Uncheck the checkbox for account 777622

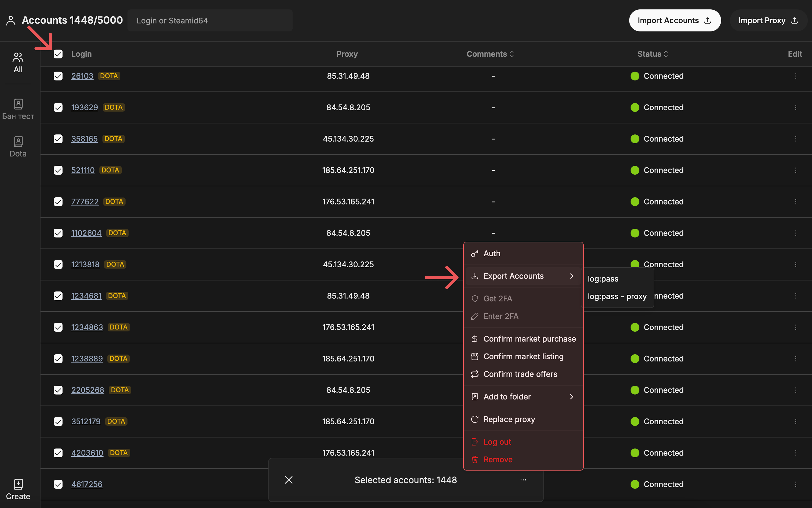(x=58, y=202)
